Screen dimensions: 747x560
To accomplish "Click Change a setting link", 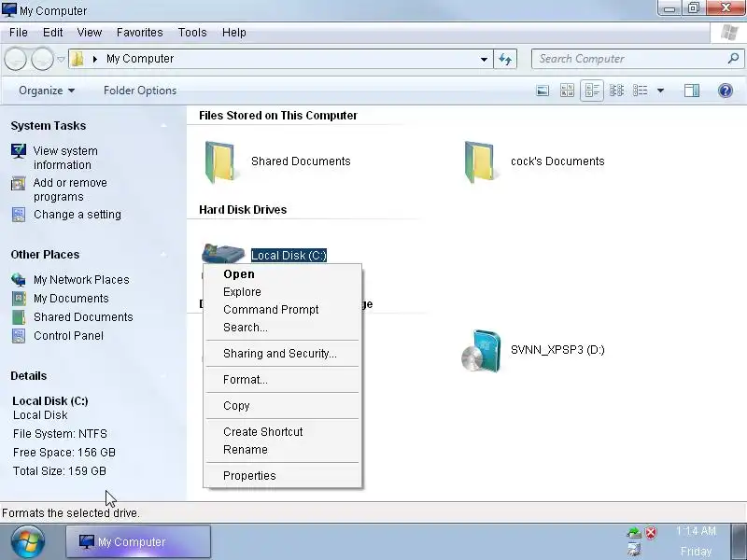I will coord(78,215).
